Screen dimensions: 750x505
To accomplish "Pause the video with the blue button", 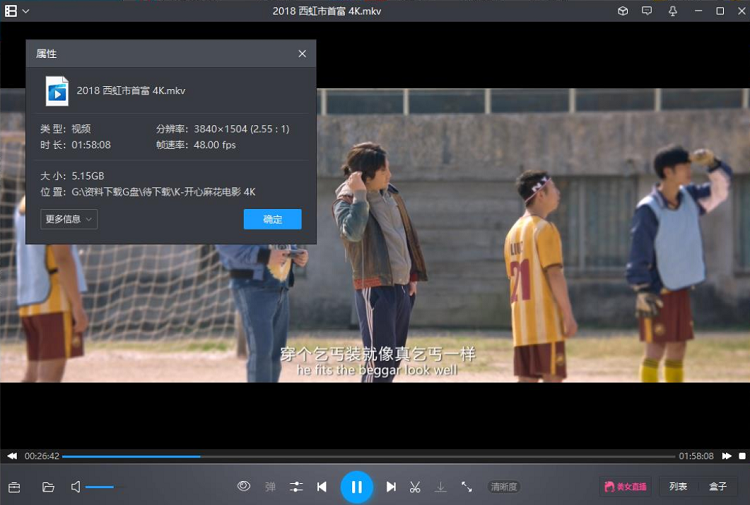I will tap(356, 487).
